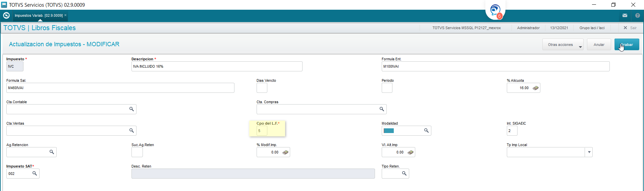Viewport: 644px width, 191px height.
Task: Open calculator icon for % Alicuota
Action: coord(536,88)
